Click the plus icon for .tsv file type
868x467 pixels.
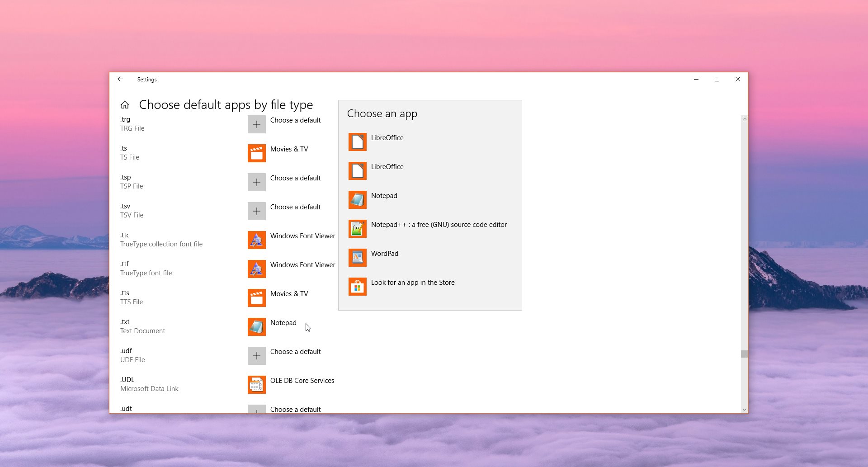(256, 211)
